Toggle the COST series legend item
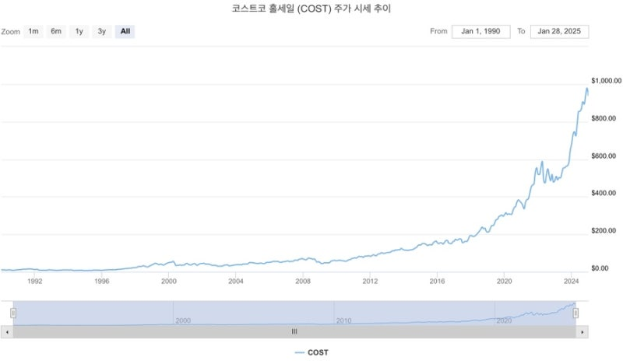The image size is (623, 364). tap(312, 352)
